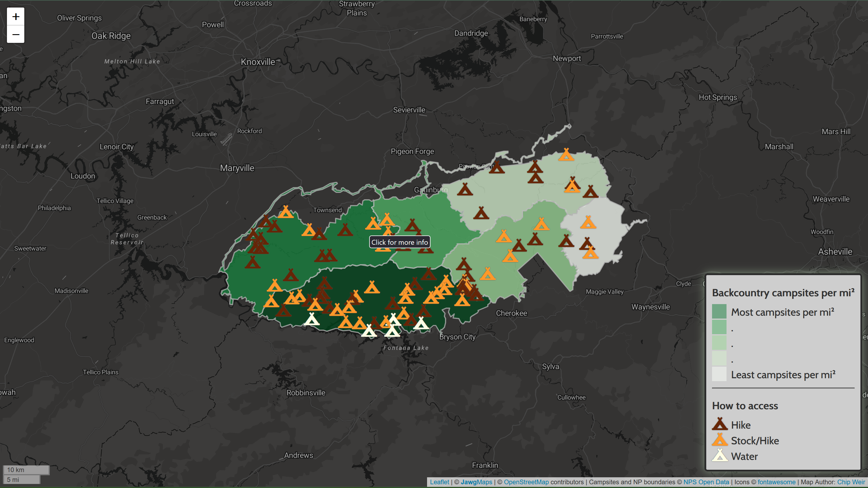Click the zoom out minus button

pos(16,34)
